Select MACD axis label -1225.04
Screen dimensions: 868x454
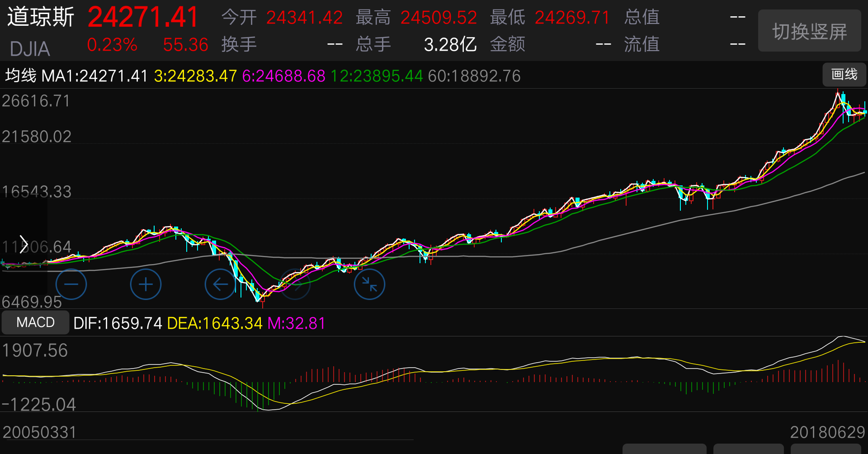point(39,405)
